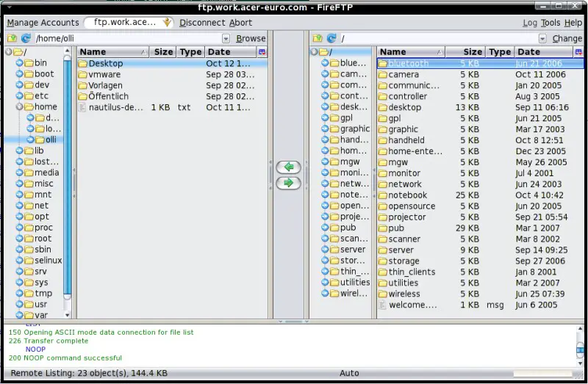Open remote column picker icon
588x384 pixels.
pyautogui.click(x=578, y=51)
